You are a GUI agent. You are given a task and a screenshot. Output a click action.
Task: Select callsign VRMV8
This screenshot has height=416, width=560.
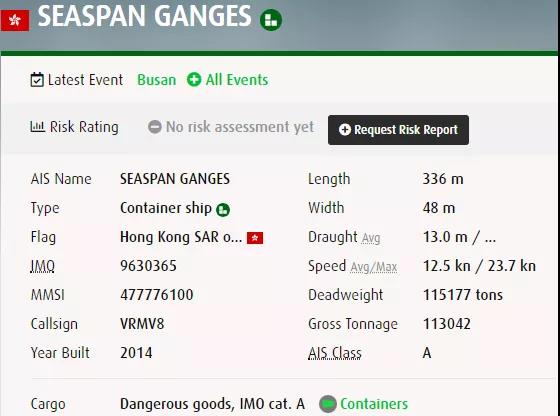click(142, 324)
